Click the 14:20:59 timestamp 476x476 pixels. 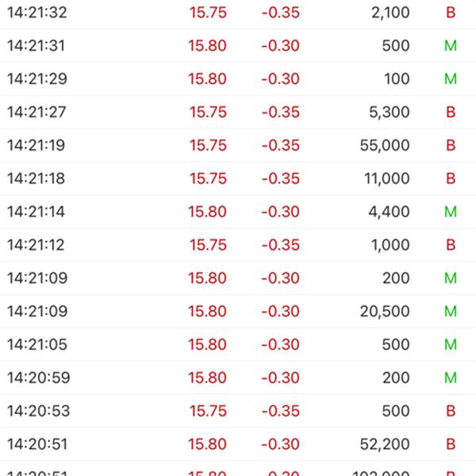pos(39,378)
